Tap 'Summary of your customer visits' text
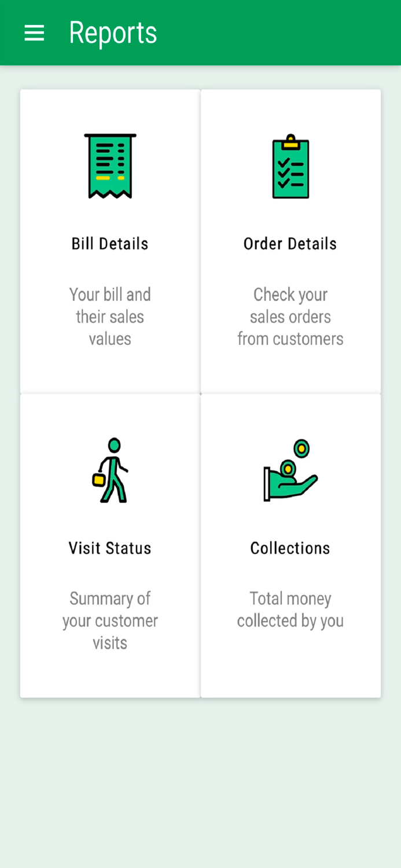401x868 pixels. click(110, 620)
